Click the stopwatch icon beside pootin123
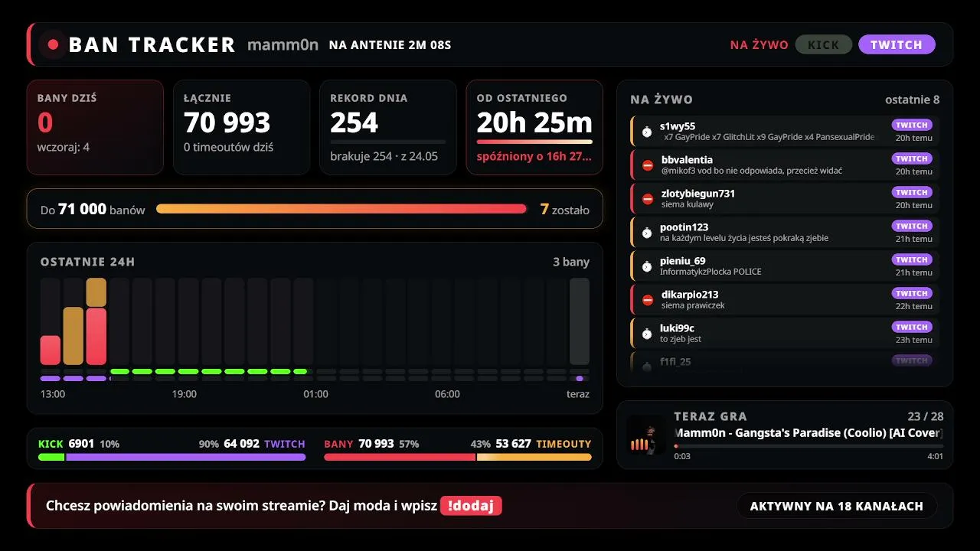The image size is (980, 551). (647, 233)
